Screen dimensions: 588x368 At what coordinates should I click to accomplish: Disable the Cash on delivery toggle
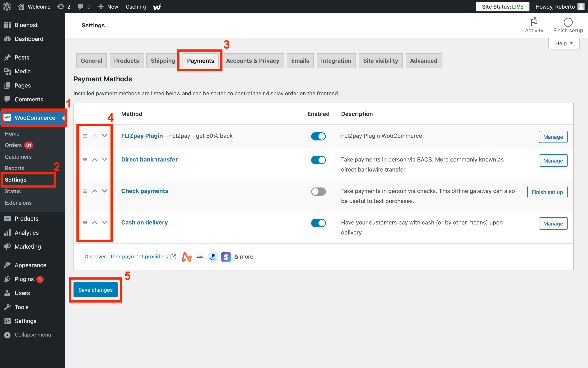pos(318,223)
